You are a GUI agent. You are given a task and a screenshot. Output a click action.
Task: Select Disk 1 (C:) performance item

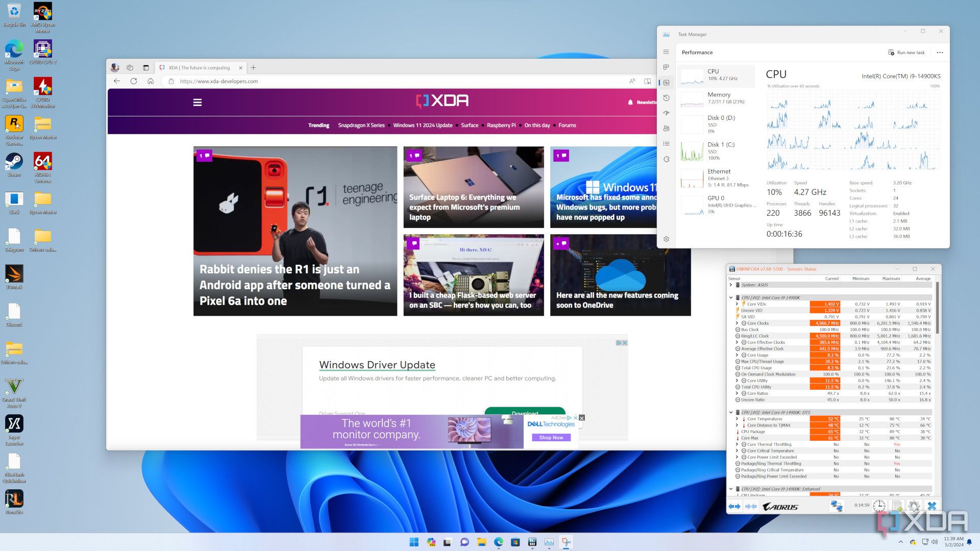tap(717, 151)
